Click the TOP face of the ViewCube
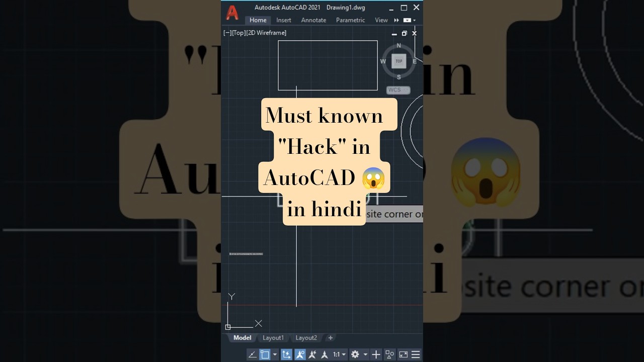The image size is (644, 362). click(399, 61)
